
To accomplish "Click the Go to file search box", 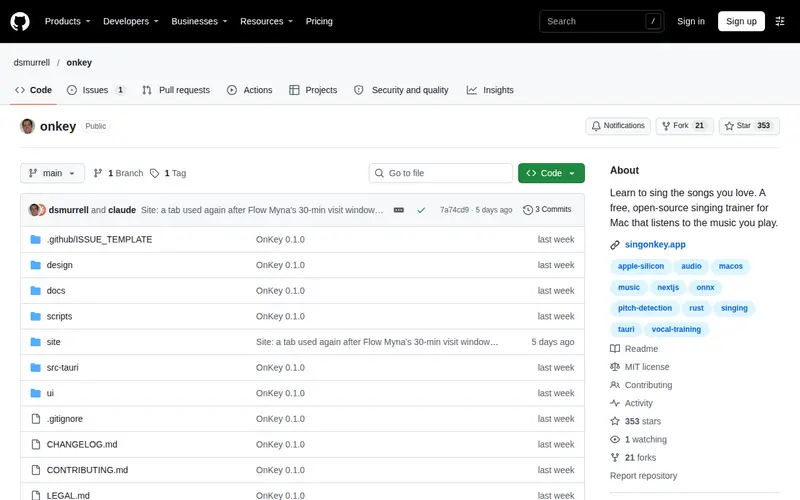I will click(x=441, y=173).
